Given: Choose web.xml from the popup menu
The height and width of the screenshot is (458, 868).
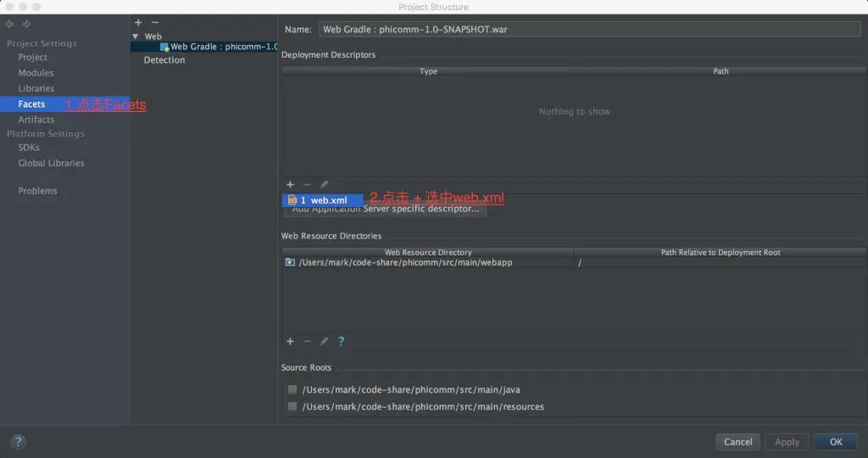Looking at the screenshot, I should [x=323, y=200].
